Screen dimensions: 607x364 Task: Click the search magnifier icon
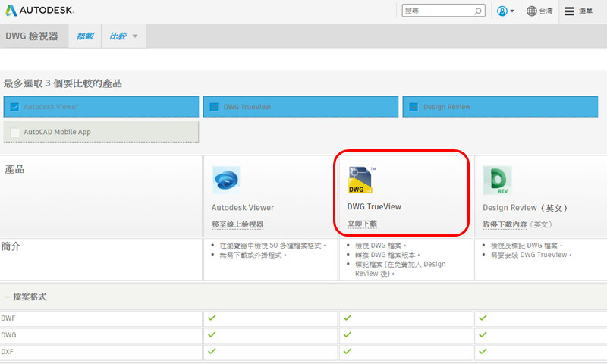pos(478,11)
